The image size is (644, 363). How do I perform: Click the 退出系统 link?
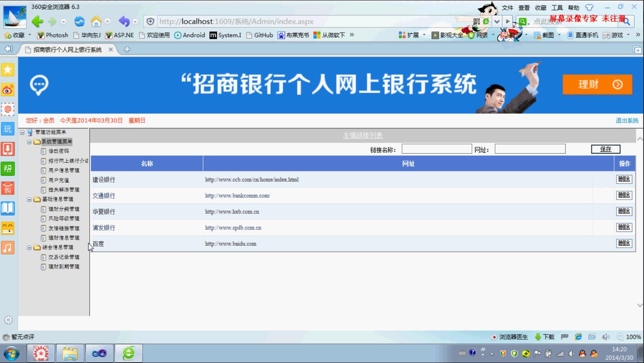tap(627, 121)
